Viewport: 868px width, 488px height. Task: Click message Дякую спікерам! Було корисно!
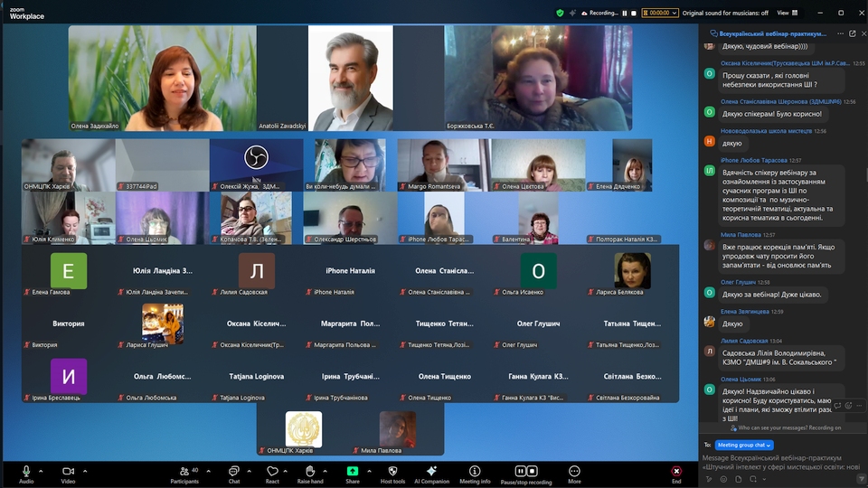coord(771,114)
